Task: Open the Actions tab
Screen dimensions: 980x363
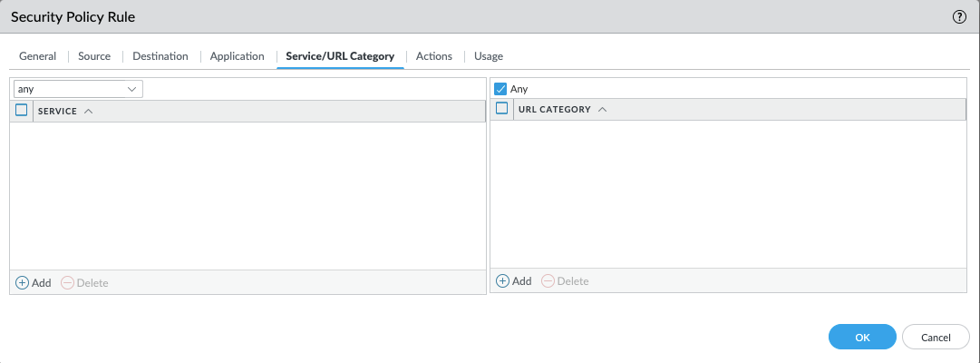Action: coord(434,56)
